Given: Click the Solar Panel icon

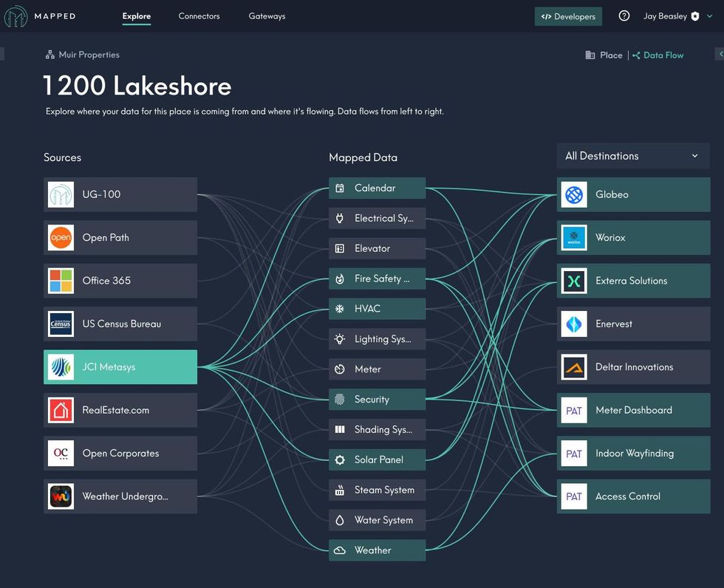Looking at the screenshot, I should 340,459.
